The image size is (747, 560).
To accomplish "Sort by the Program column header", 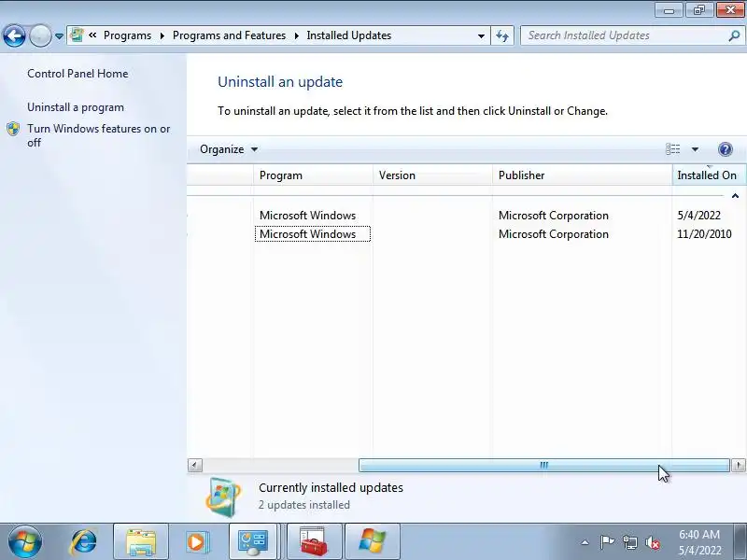I will [x=313, y=175].
